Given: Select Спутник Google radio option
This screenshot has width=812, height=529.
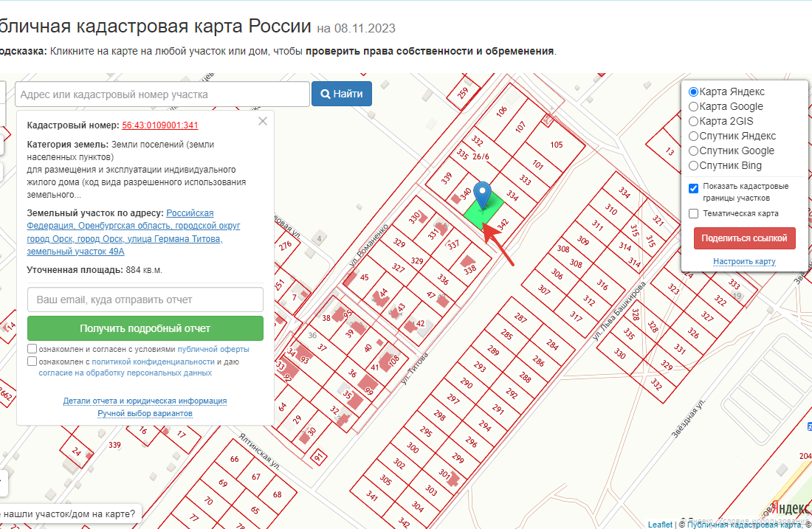Looking at the screenshot, I should pos(693,151).
